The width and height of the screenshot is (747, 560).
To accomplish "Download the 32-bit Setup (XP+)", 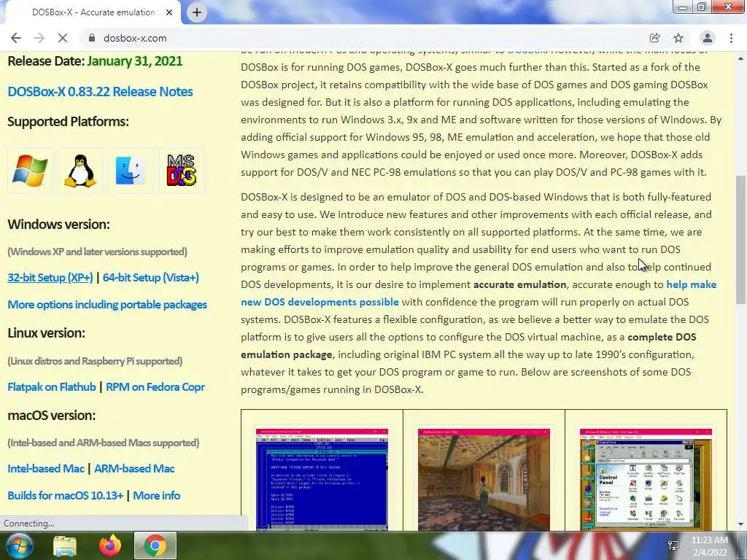I will (x=50, y=278).
